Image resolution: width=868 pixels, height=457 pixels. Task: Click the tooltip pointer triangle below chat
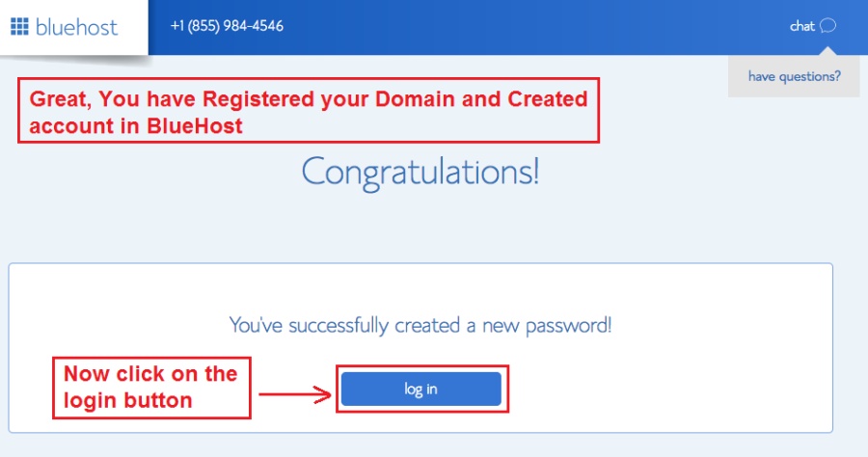click(x=828, y=51)
